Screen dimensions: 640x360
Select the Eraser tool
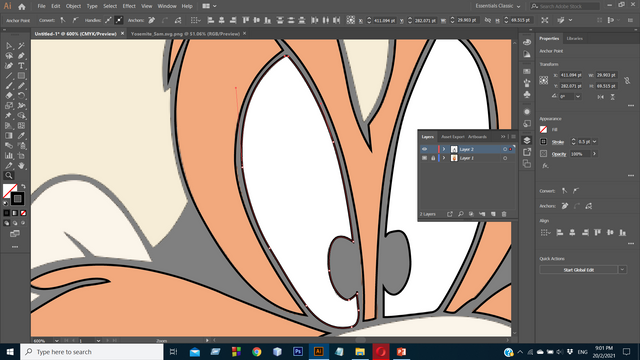9,96
